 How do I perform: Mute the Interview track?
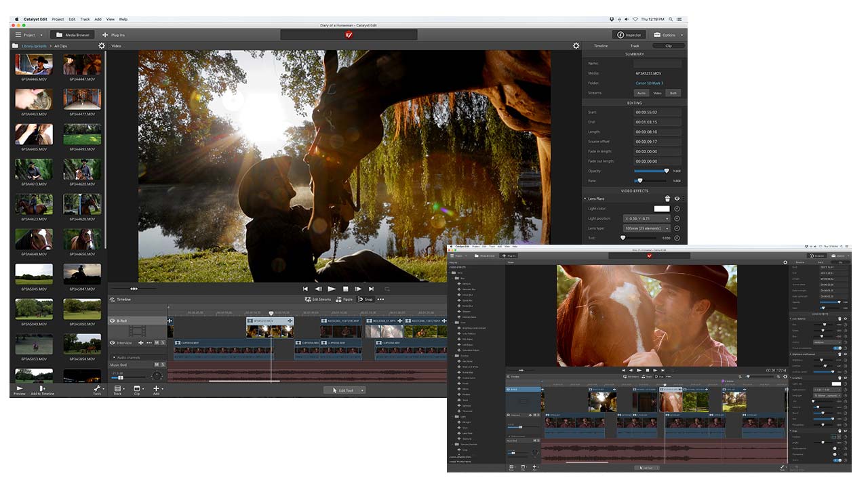tap(157, 342)
